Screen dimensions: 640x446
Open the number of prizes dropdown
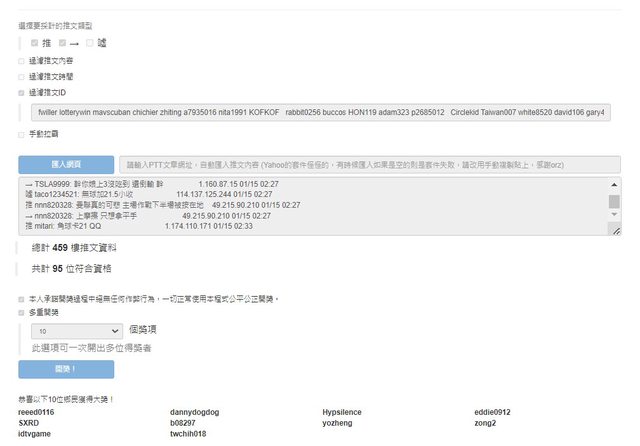(76, 329)
